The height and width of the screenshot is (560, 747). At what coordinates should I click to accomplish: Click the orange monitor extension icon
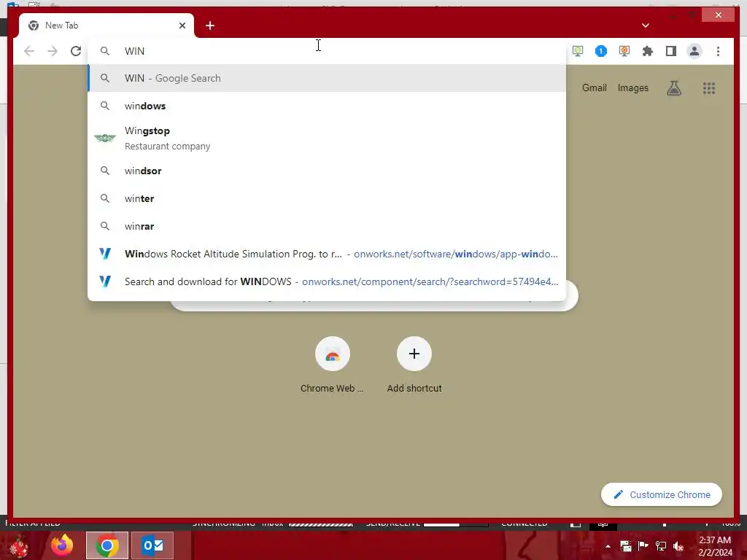pos(624,51)
